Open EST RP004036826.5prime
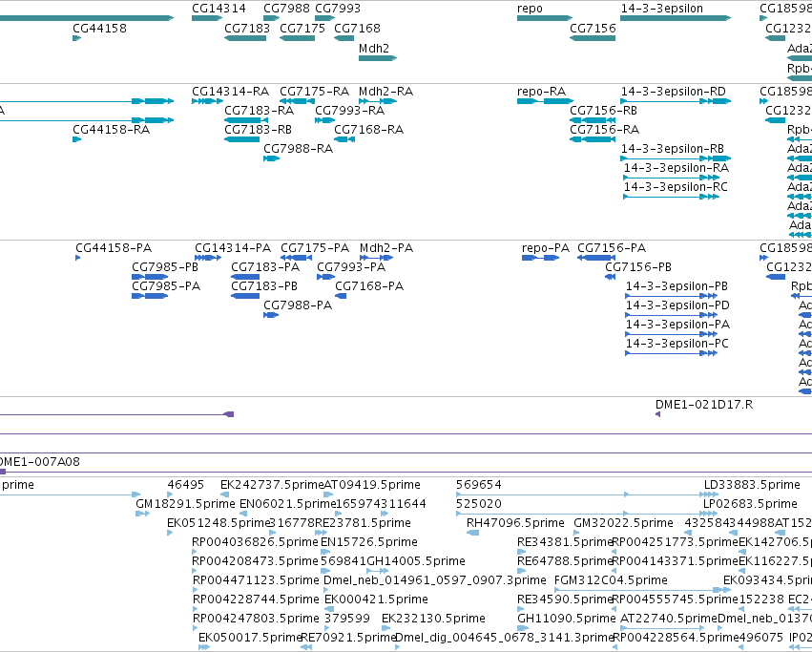 255,542
